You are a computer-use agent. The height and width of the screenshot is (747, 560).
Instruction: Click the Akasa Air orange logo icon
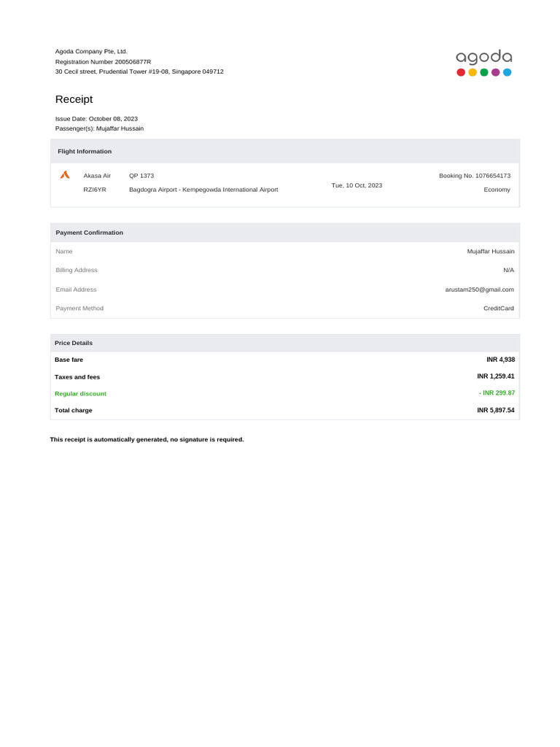(x=65, y=175)
